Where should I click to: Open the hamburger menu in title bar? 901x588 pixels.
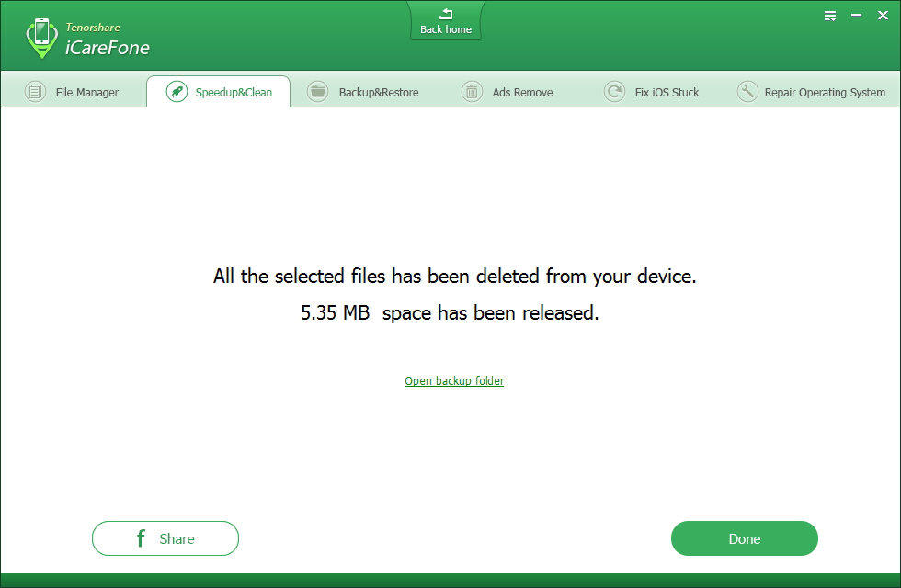click(x=829, y=17)
